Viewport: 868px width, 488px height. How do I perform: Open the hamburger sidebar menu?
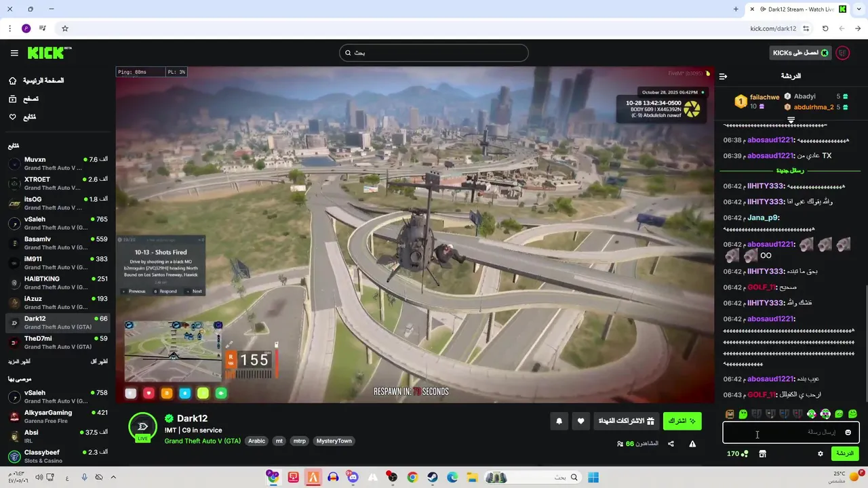tap(14, 53)
